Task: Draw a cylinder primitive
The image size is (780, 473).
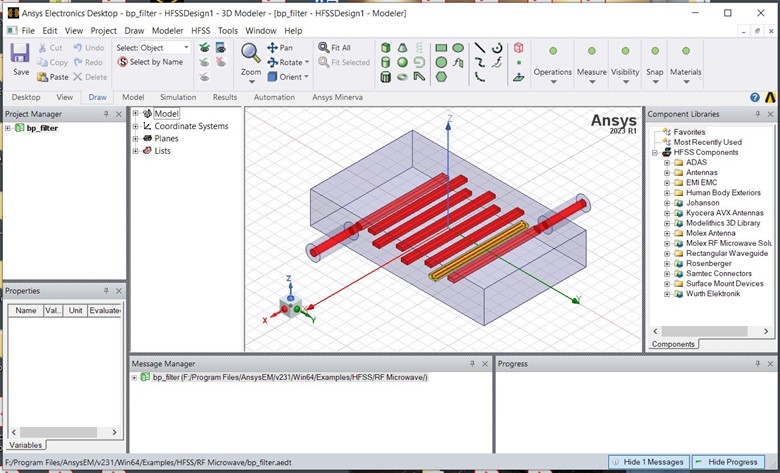Action: click(386, 62)
